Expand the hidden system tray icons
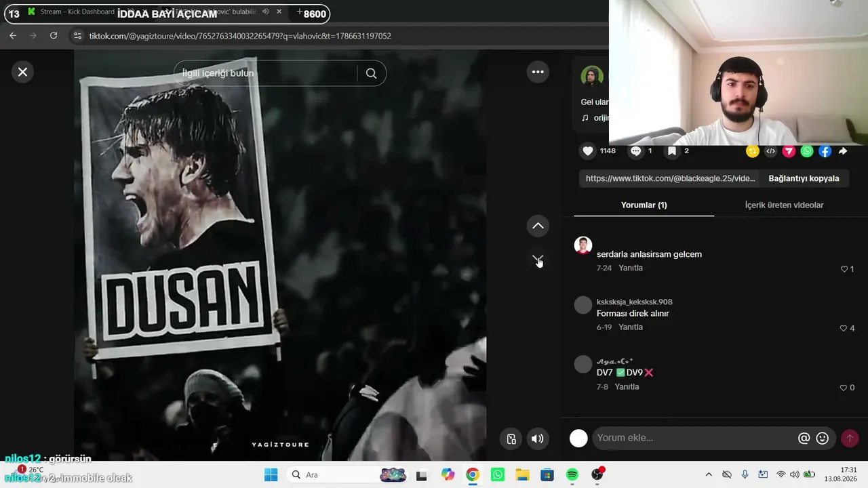This screenshot has width=868, height=488. tap(709, 474)
